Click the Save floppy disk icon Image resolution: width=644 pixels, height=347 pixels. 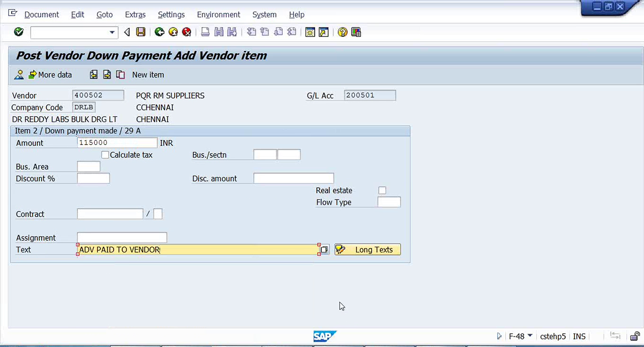tap(141, 32)
